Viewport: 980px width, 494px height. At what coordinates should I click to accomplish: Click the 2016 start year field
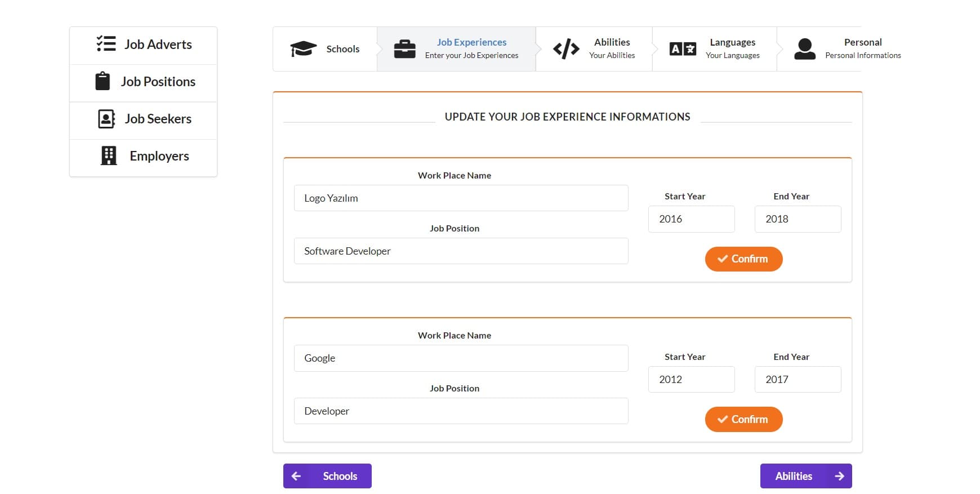click(691, 219)
